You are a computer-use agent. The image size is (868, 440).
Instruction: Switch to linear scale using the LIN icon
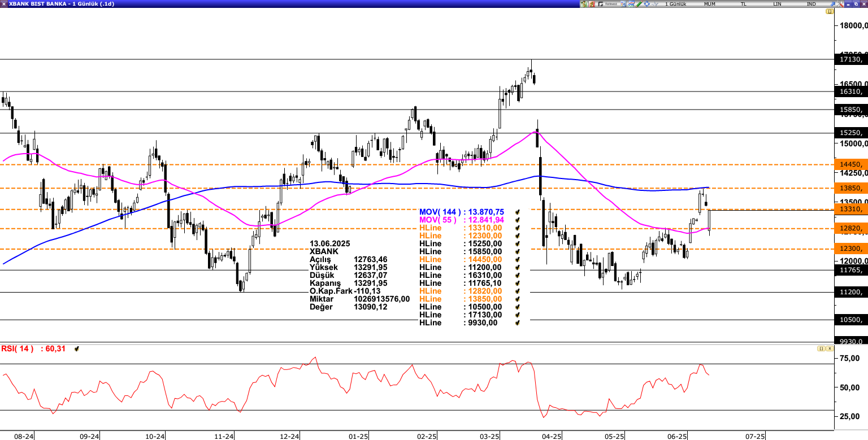(x=776, y=4)
